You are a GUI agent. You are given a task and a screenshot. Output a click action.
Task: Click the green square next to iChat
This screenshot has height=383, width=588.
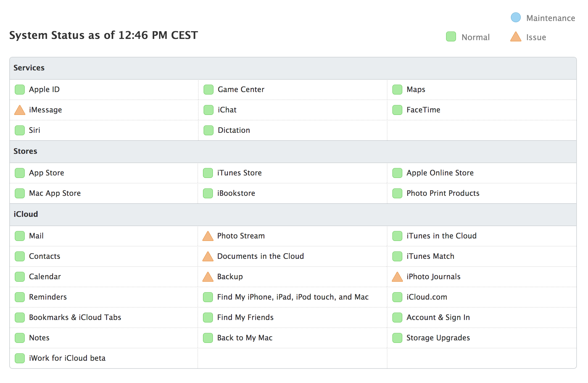pyautogui.click(x=209, y=110)
